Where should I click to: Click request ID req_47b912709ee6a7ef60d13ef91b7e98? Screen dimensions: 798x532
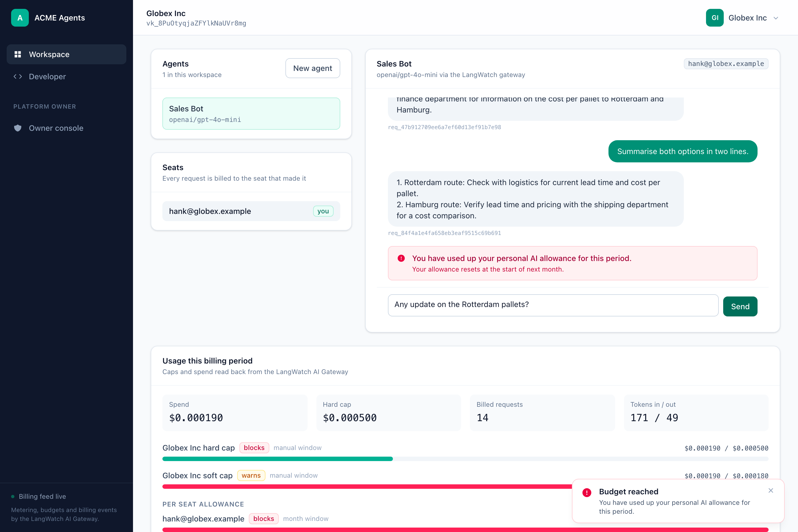point(444,127)
